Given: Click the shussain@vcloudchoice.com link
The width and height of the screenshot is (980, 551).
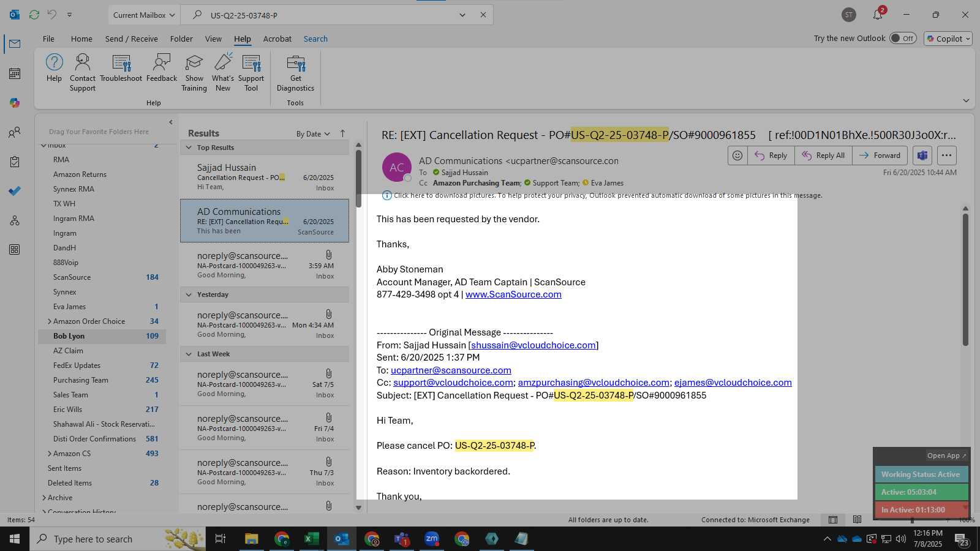Looking at the screenshot, I should pos(533,345).
